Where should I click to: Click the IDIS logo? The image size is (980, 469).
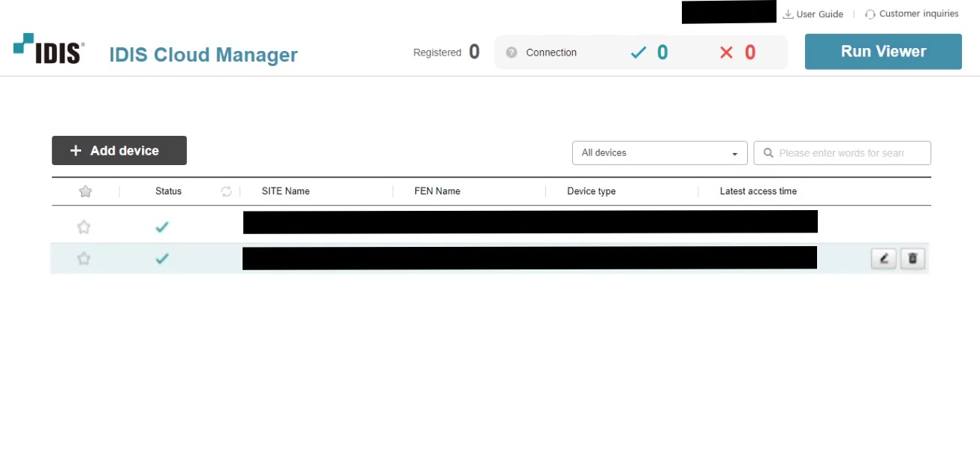coord(49,49)
